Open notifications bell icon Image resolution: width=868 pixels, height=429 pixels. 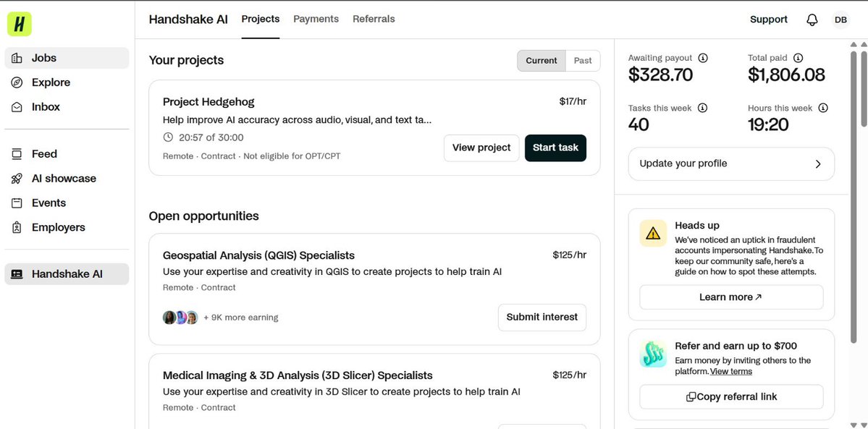(x=812, y=20)
